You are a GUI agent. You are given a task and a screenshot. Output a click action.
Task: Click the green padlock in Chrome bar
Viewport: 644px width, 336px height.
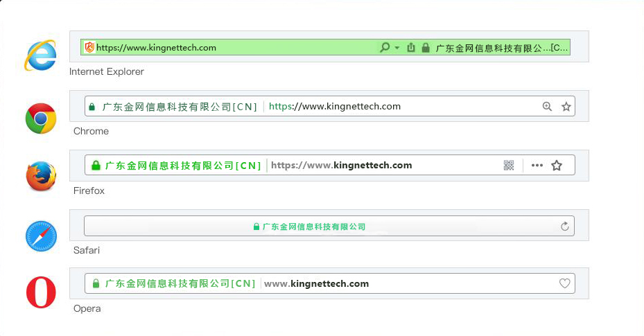click(92, 107)
